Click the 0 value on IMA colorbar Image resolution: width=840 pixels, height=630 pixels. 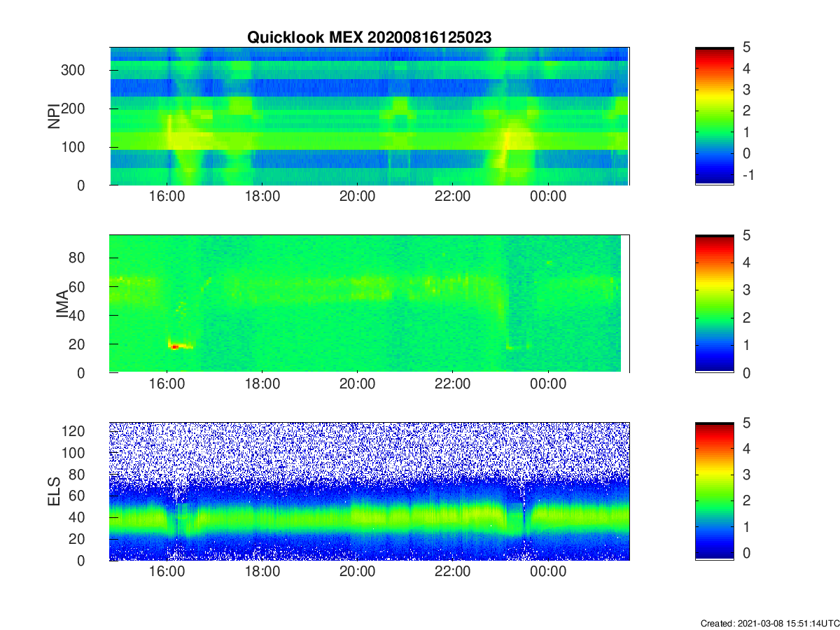pos(747,373)
